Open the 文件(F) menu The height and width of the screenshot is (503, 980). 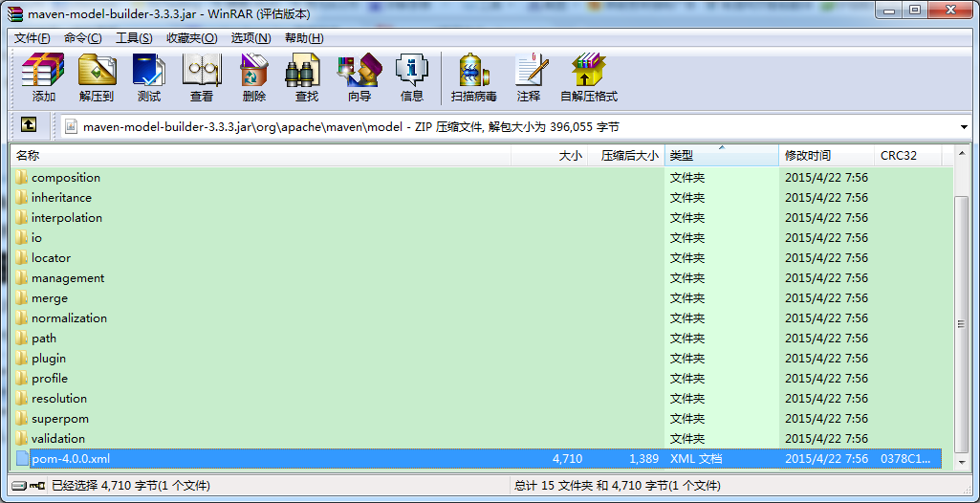[32, 38]
